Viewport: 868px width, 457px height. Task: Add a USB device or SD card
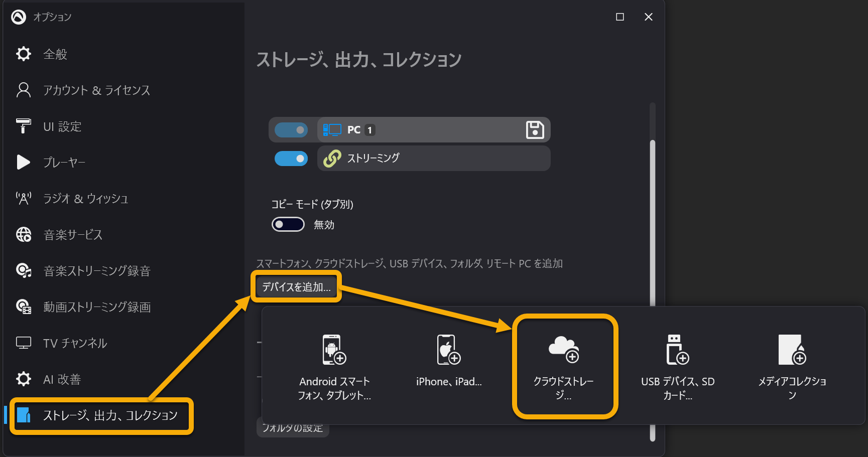click(x=678, y=367)
